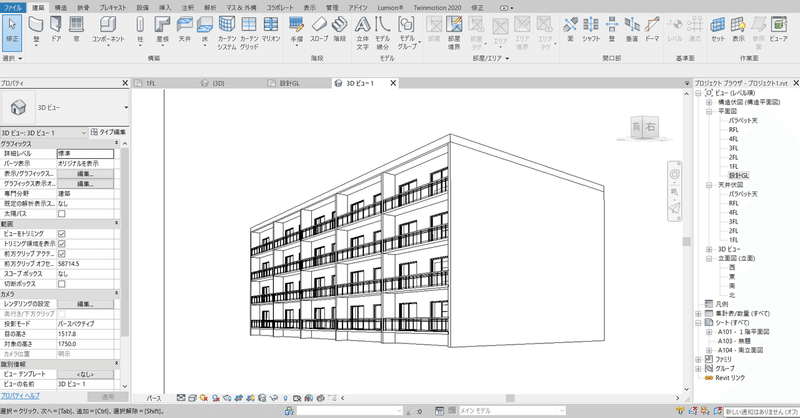Select the 窓 (Window) tool
Viewport: 800px width, 418px height.
76,29
